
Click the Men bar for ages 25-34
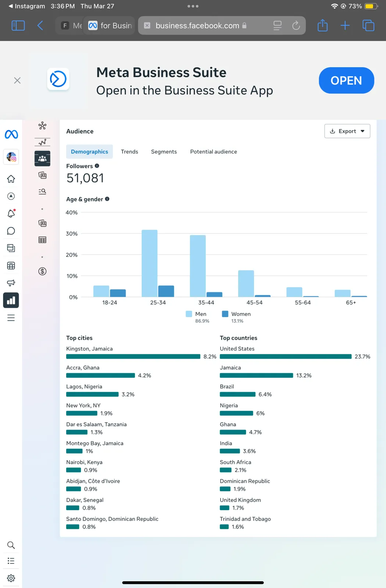pyautogui.click(x=150, y=263)
